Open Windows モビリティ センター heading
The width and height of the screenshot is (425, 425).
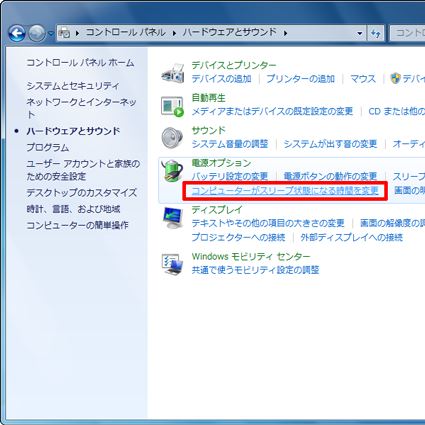click(251, 256)
